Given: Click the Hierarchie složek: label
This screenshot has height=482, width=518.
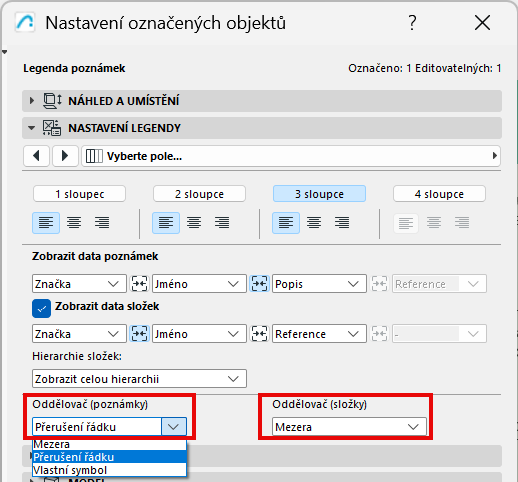Looking at the screenshot, I should click(77, 356).
